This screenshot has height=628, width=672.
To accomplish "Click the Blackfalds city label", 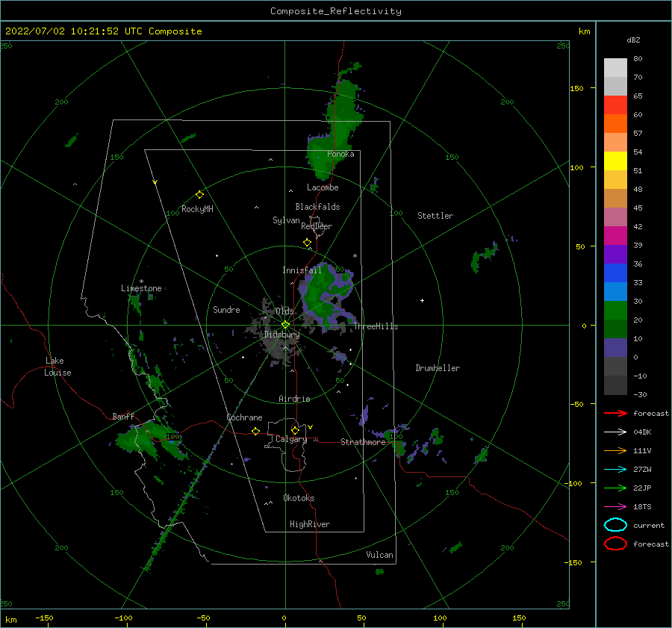I will click(317, 207).
